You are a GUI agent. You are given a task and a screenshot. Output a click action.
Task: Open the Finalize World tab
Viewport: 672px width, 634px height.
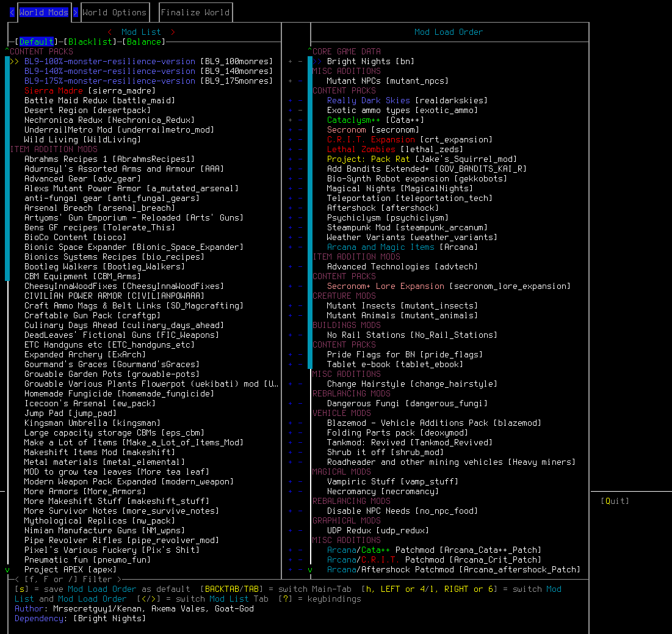[195, 12]
